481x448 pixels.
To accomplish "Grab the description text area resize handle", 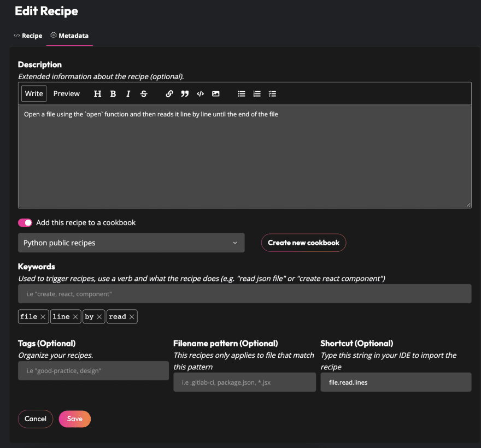I will point(468,205).
